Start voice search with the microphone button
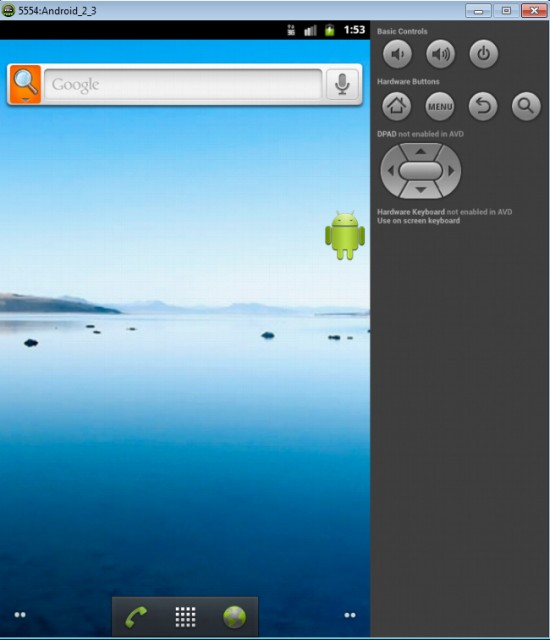This screenshot has height=640, width=550. (342, 84)
